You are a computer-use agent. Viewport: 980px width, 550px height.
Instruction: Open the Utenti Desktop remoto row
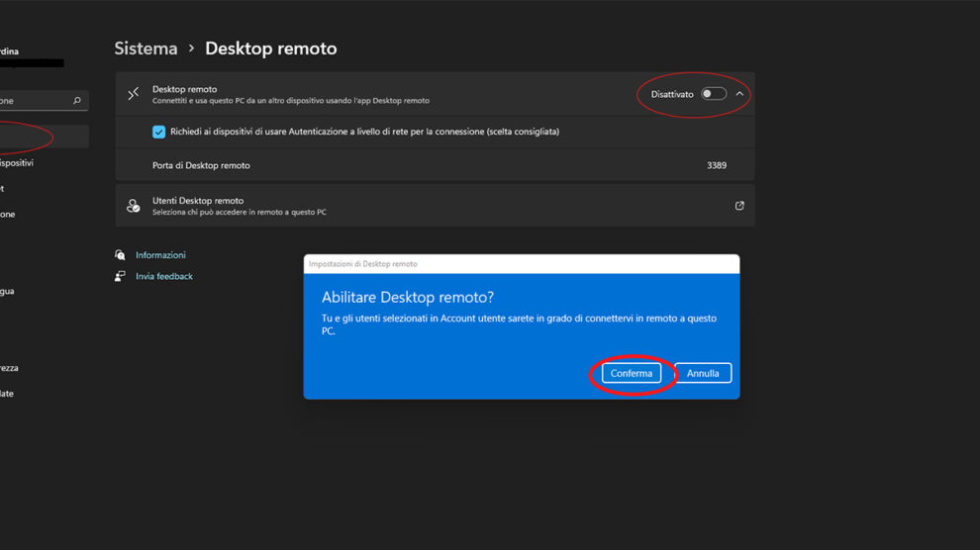pos(436,206)
